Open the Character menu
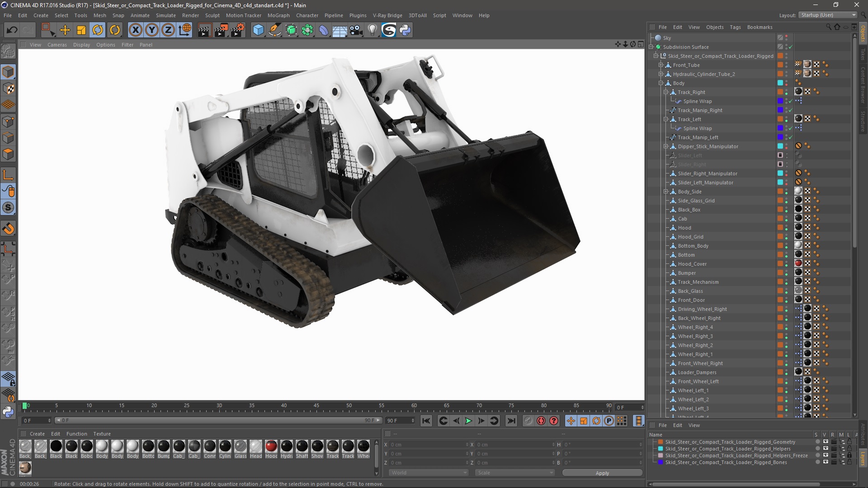 pyautogui.click(x=307, y=15)
